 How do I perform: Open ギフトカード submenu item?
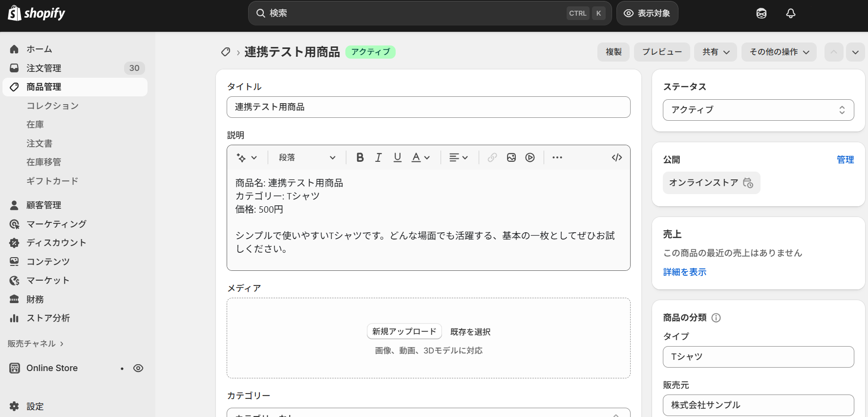pyautogui.click(x=52, y=181)
